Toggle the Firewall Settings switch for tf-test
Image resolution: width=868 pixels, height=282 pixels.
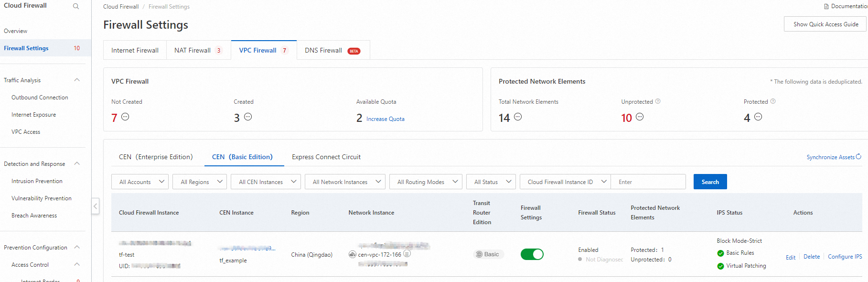(532, 254)
